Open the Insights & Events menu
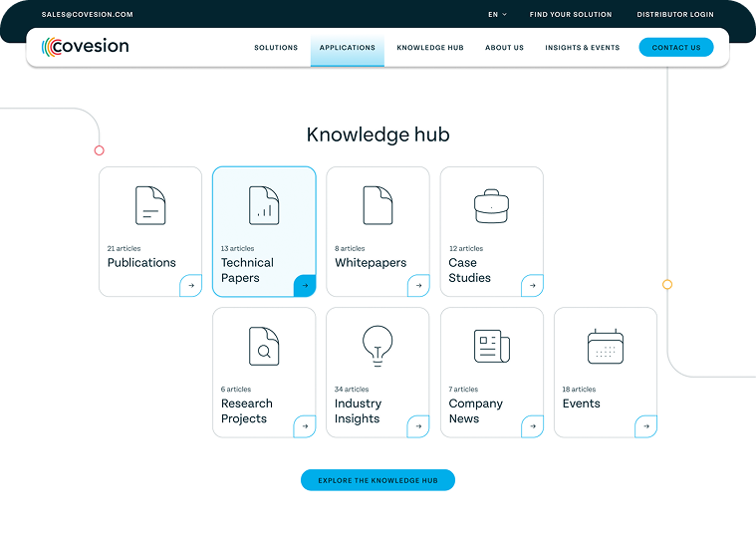The width and height of the screenshot is (756, 538). [x=582, y=47]
